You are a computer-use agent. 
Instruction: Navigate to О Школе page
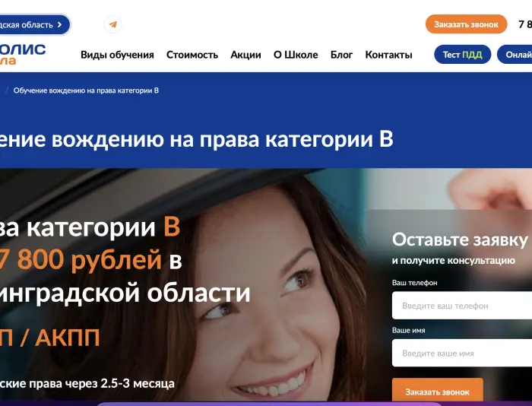(x=296, y=55)
